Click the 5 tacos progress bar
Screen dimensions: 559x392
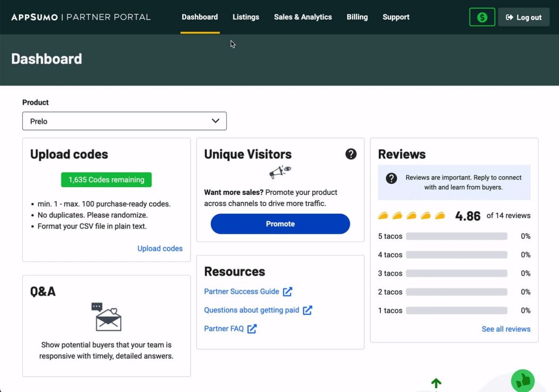pyautogui.click(x=457, y=236)
